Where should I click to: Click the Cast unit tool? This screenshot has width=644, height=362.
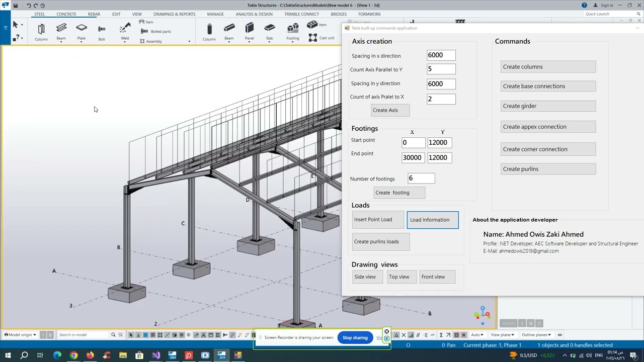(x=321, y=38)
